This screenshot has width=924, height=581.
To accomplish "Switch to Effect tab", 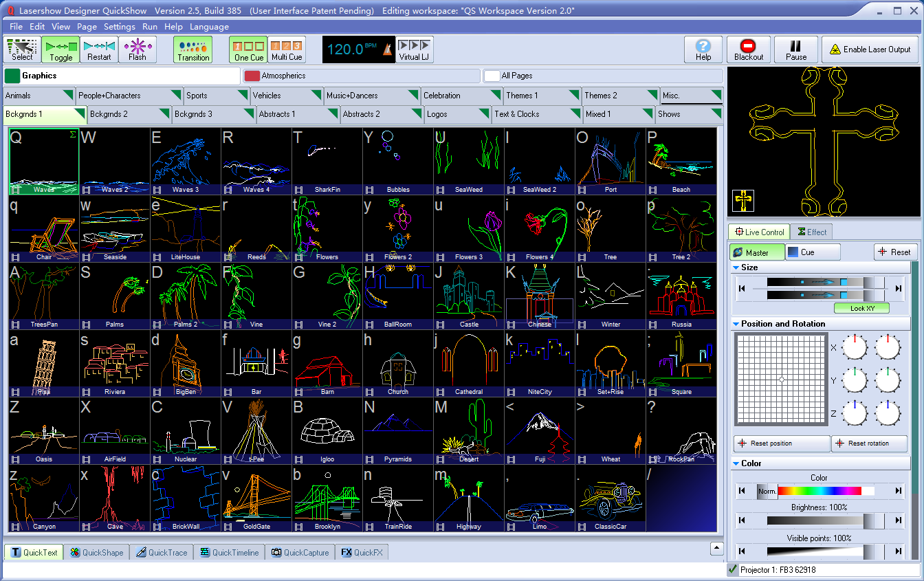I will tap(812, 232).
